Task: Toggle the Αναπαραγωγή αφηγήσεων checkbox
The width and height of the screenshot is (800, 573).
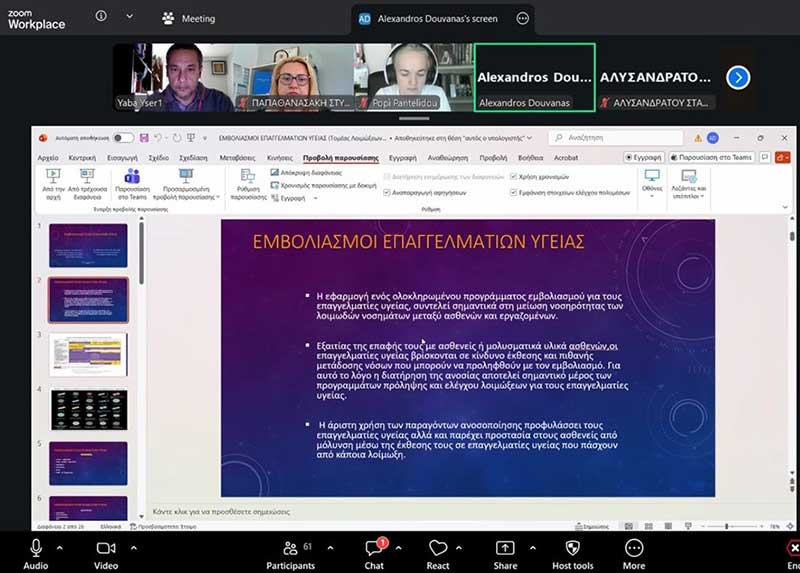Action: (387, 191)
